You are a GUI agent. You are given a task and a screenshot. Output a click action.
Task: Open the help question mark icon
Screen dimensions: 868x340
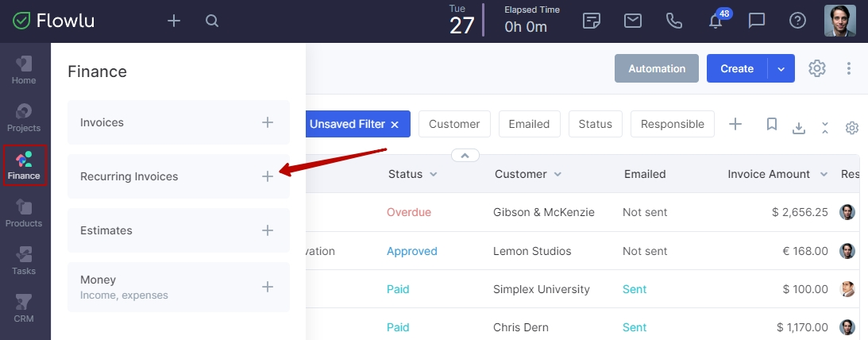coord(797,21)
